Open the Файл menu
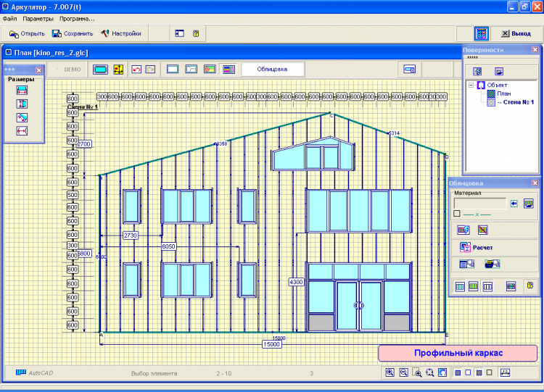 coord(9,19)
